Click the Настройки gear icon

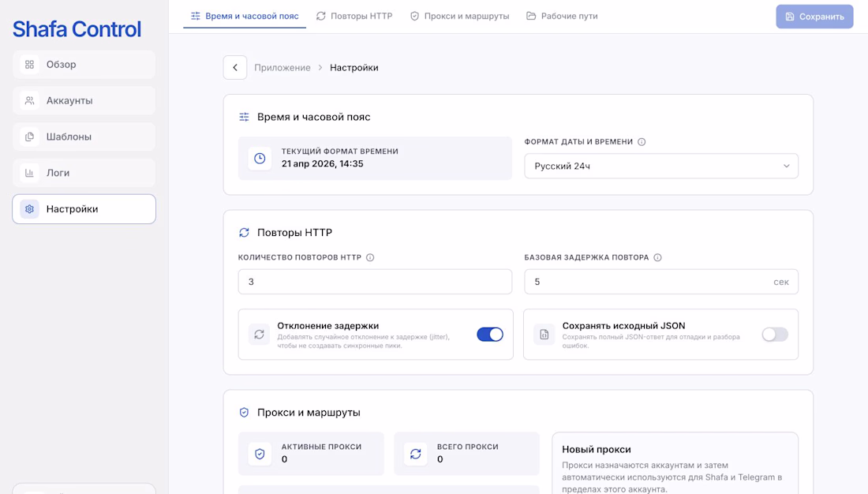[x=29, y=209]
